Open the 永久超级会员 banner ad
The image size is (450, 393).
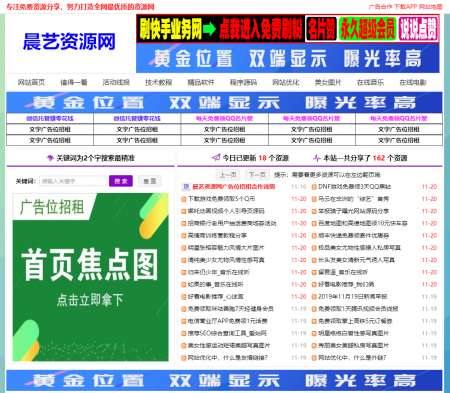pyautogui.click(x=367, y=29)
